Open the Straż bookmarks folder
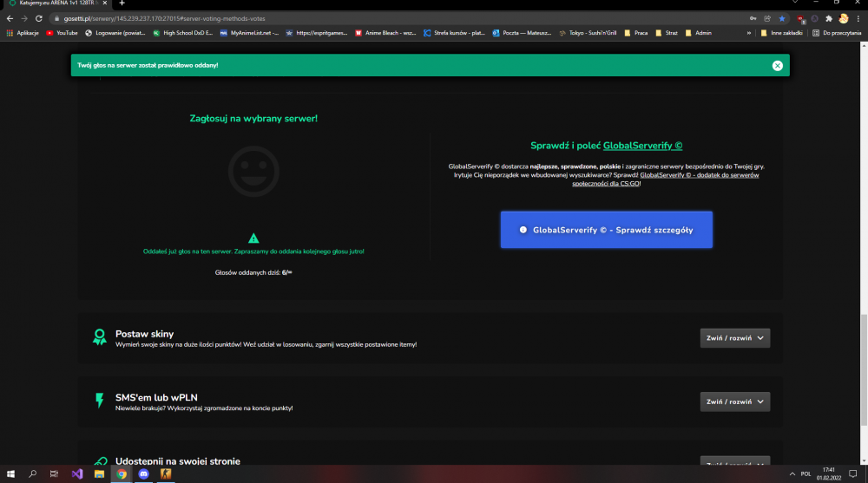This screenshot has height=483, width=868. coord(667,33)
